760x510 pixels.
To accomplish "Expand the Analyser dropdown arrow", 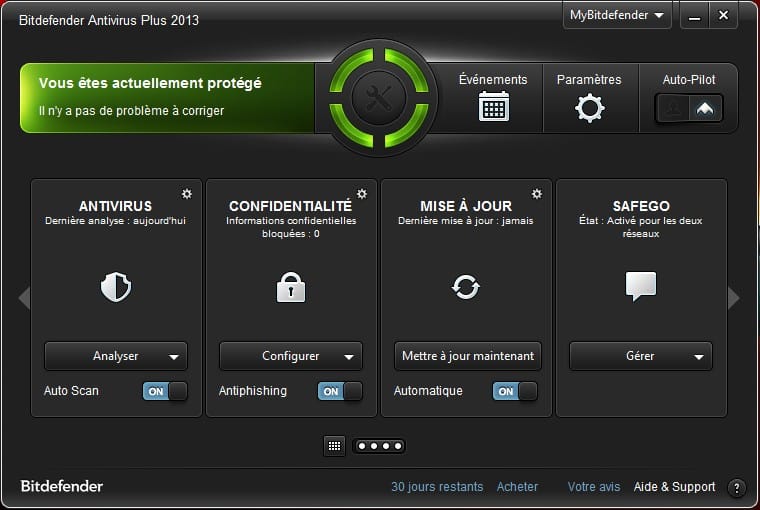I will [174, 357].
